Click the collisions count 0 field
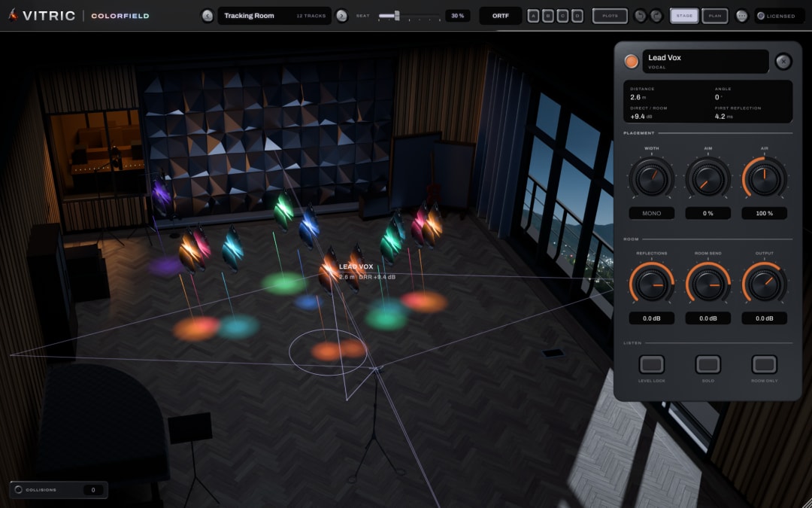812x508 pixels. (93, 490)
